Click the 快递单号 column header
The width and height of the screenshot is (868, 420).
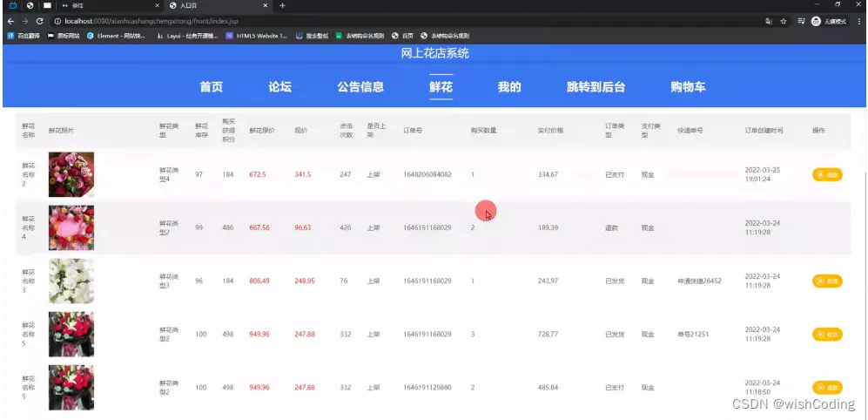click(x=690, y=131)
